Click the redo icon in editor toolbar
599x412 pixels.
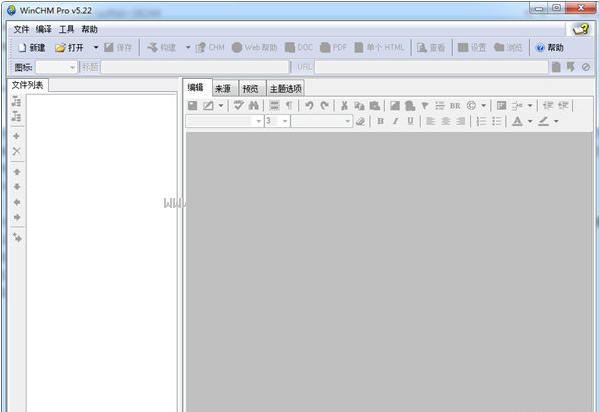325,105
